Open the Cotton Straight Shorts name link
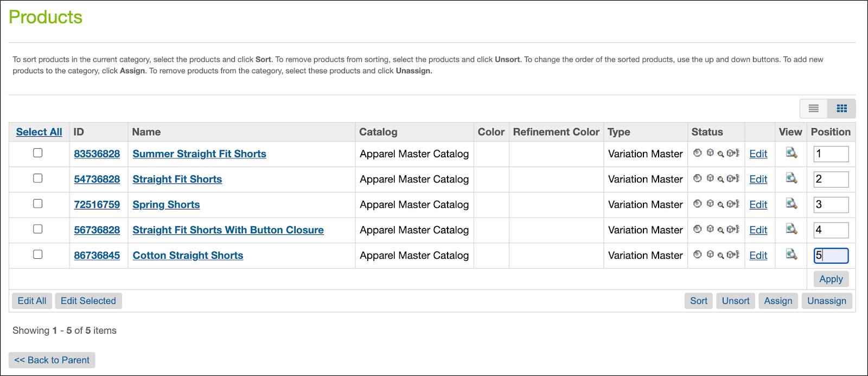The width and height of the screenshot is (868, 376). tap(188, 256)
